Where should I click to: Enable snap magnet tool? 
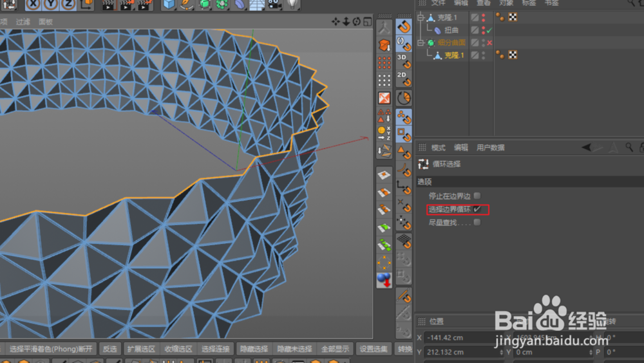pyautogui.click(x=404, y=26)
